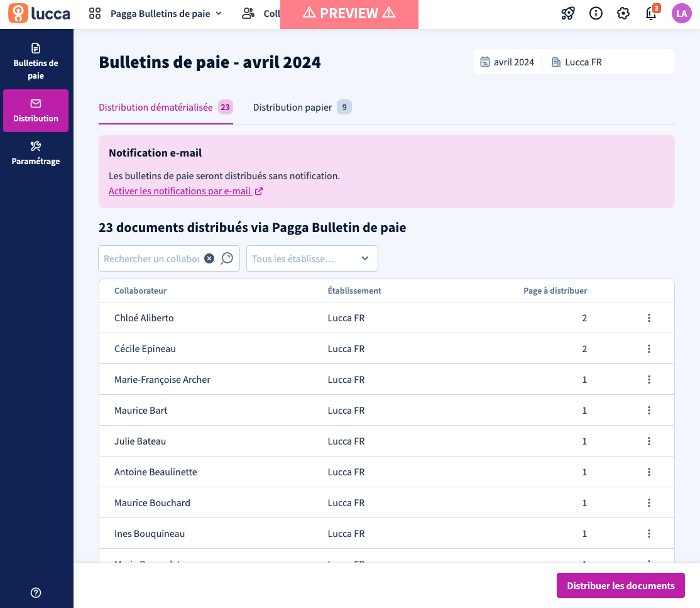Viewport: 700px width, 608px height.
Task: Click the Page à distribuer column header
Action: 555,291
